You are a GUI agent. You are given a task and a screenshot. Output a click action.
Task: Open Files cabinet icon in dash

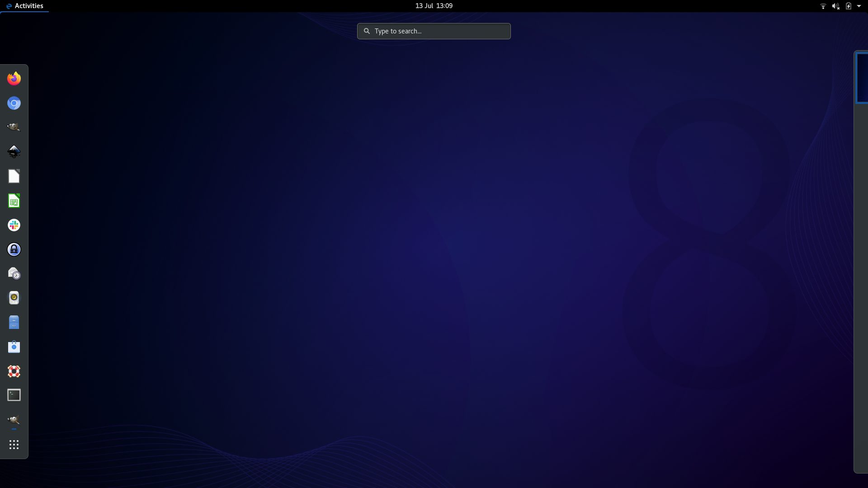(x=14, y=323)
